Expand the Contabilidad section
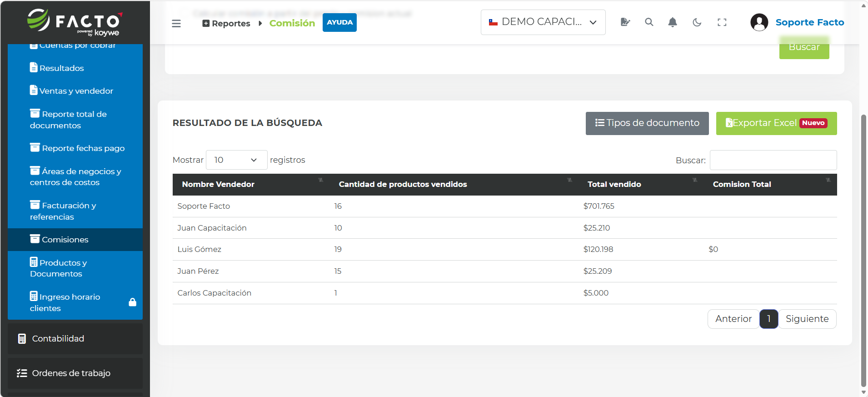Viewport: 868px width, 397px height. (x=75, y=338)
